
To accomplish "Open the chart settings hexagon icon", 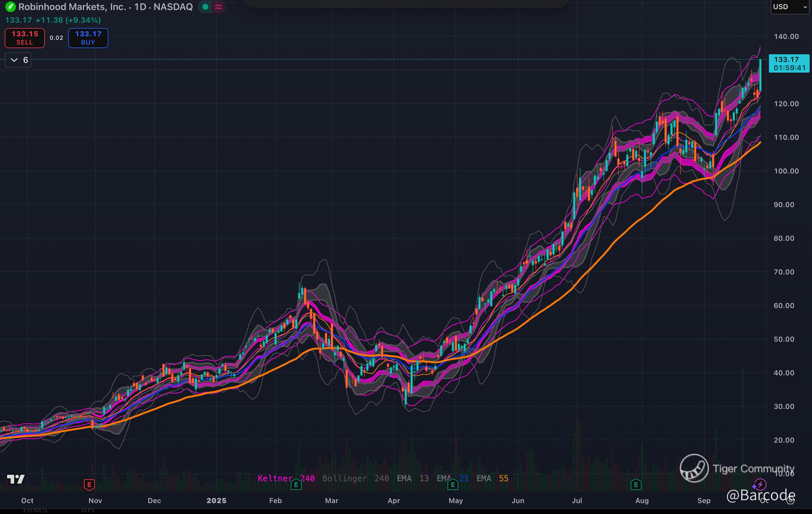I will 790,500.
